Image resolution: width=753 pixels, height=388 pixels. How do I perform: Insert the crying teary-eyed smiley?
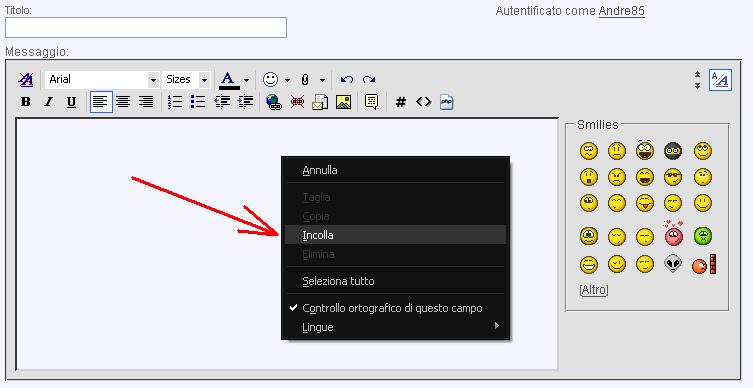tap(589, 236)
